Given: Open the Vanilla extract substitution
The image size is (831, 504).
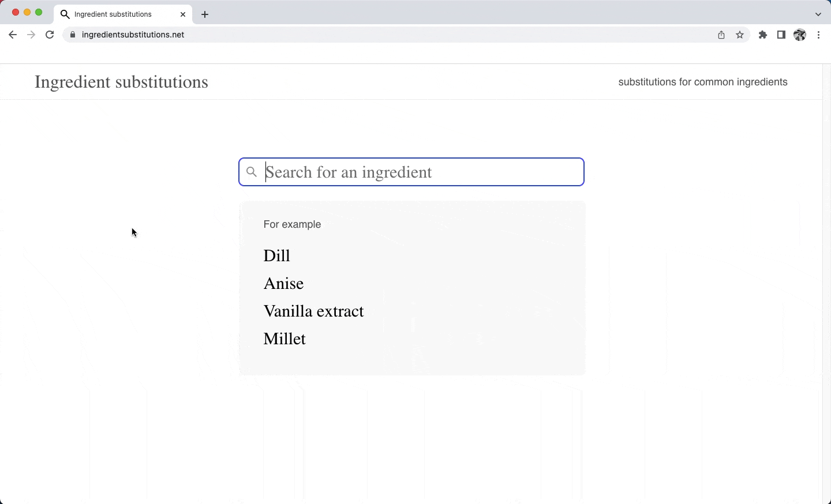Looking at the screenshot, I should click(314, 311).
